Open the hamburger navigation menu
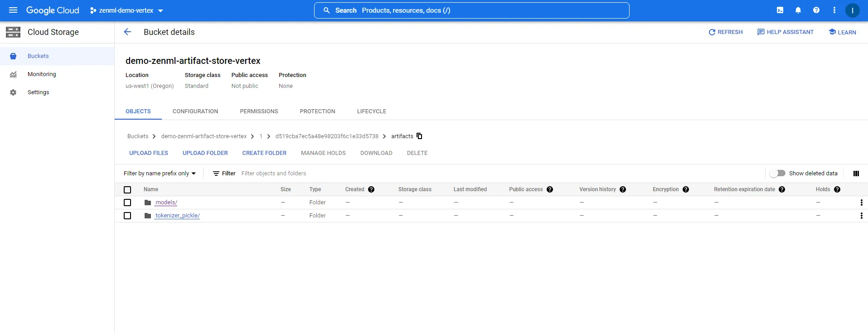The height and width of the screenshot is (333, 868). 13,10
